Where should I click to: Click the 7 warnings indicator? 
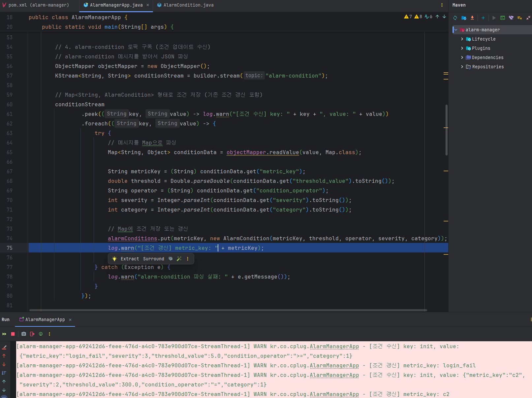click(408, 17)
